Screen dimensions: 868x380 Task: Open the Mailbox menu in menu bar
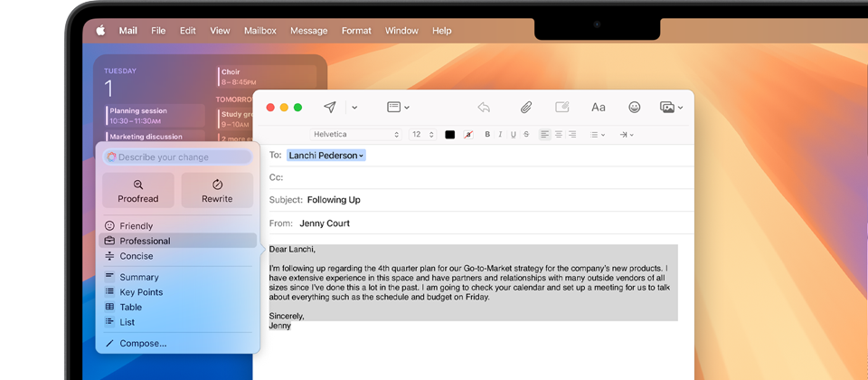[x=260, y=31]
